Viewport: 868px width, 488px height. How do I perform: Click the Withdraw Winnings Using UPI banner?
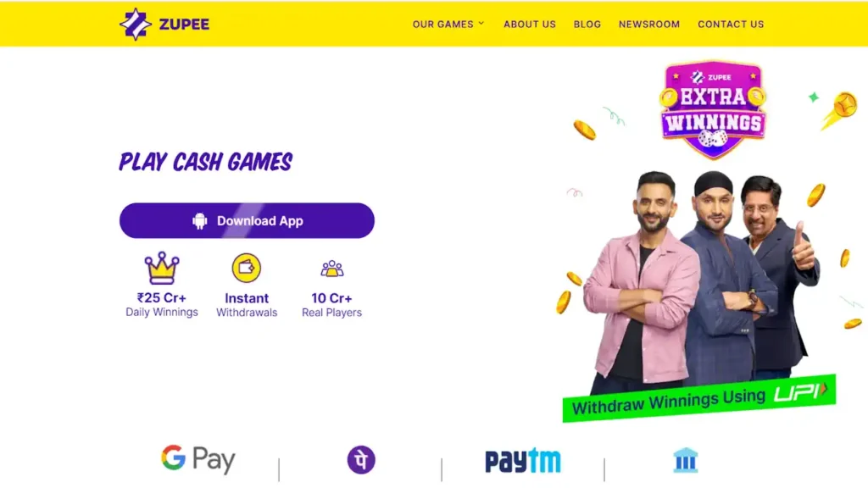point(698,399)
